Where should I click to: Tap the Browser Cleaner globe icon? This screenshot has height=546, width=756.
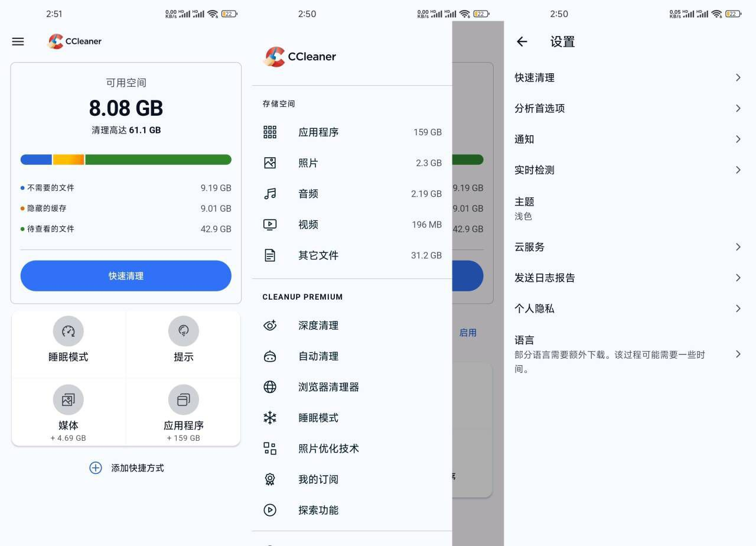point(270,387)
